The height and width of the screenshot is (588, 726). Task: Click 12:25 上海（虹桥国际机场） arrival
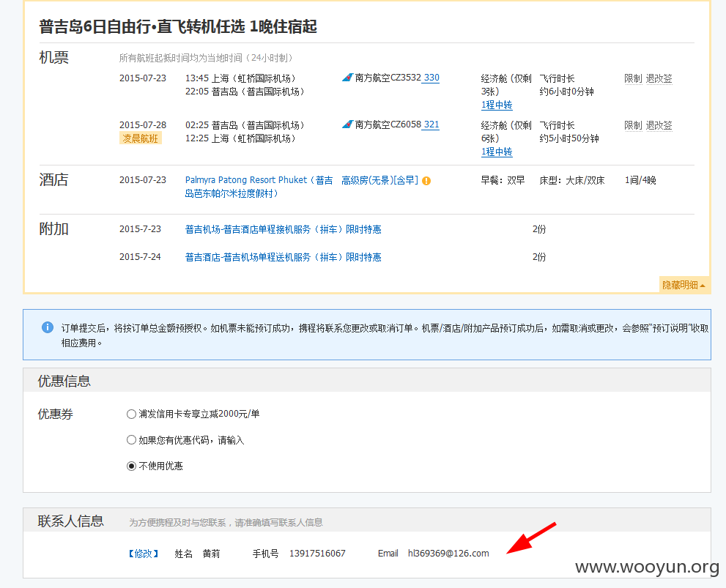click(240, 138)
